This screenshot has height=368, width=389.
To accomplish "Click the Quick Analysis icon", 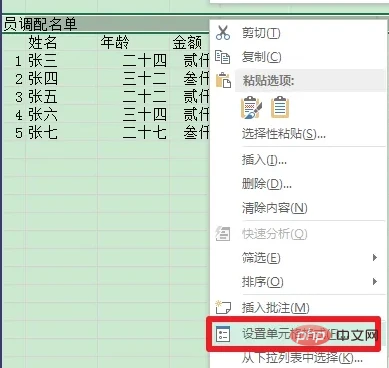I will coord(223,234).
